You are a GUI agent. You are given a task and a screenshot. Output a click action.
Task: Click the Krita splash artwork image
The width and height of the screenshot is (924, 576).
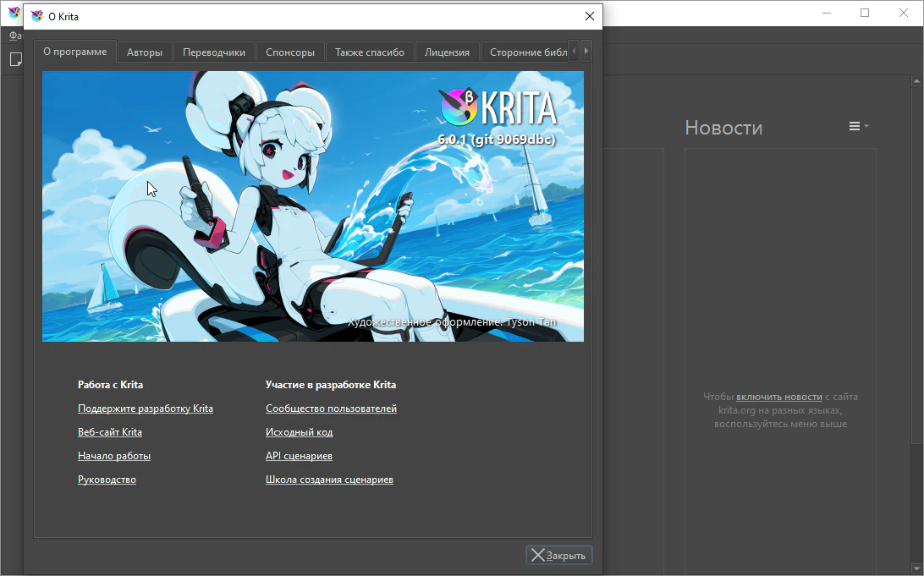pos(313,206)
